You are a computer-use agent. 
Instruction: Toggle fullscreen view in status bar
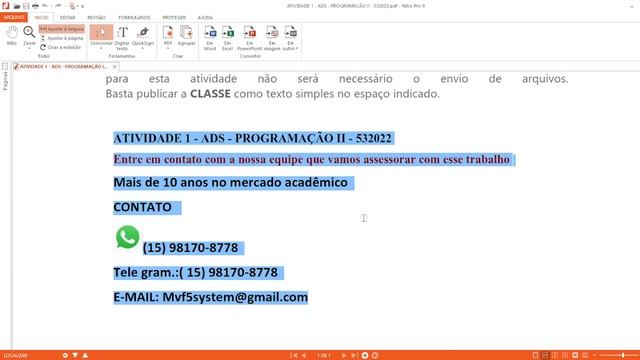575,356
